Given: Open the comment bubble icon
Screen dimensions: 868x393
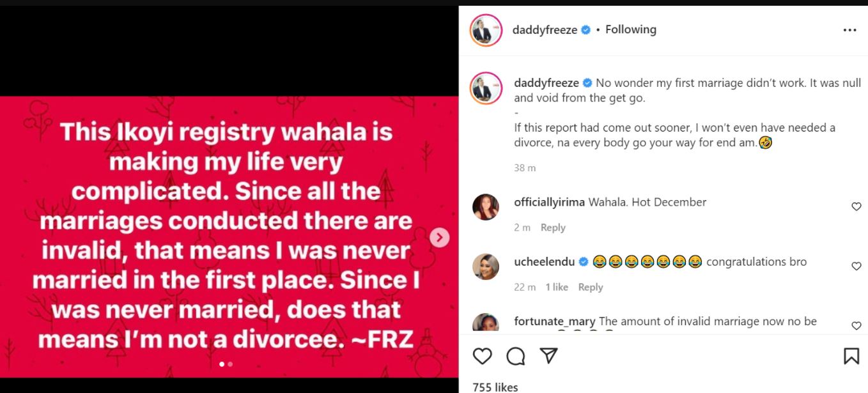Looking at the screenshot, I should tap(516, 356).
